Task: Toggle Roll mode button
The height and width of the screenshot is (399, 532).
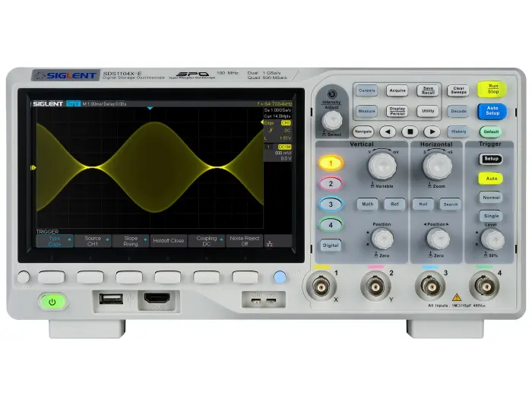Action: [x=423, y=204]
